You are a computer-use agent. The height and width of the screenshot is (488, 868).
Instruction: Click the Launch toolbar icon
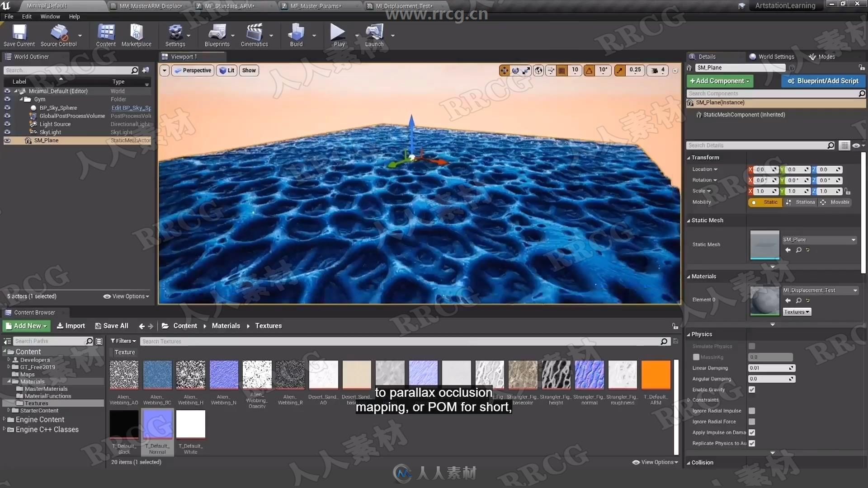coord(374,35)
